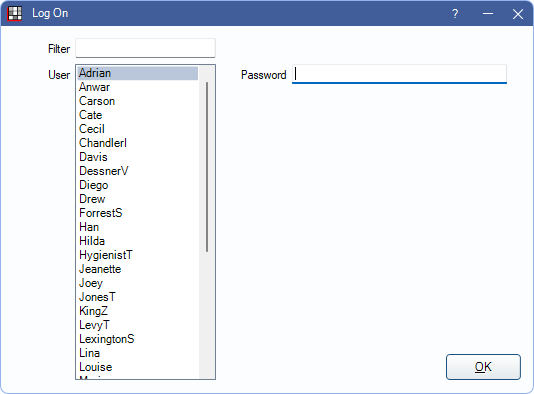Click the Filter text field

click(145, 48)
